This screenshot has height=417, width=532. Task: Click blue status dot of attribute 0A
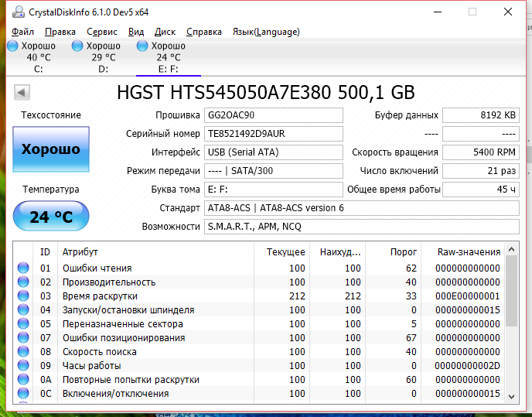pyautogui.click(x=23, y=379)
